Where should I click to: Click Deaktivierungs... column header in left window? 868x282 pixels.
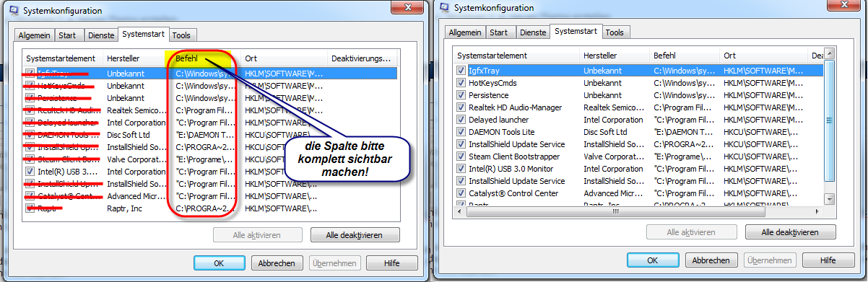point(361,58)
